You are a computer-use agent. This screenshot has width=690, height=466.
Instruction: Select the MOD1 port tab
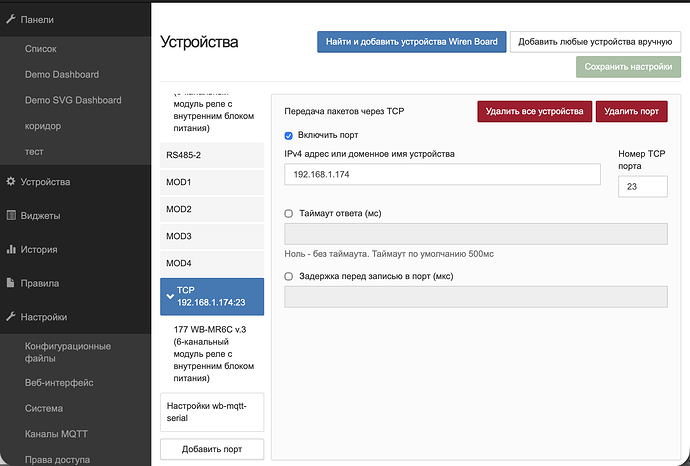(211, 182)
